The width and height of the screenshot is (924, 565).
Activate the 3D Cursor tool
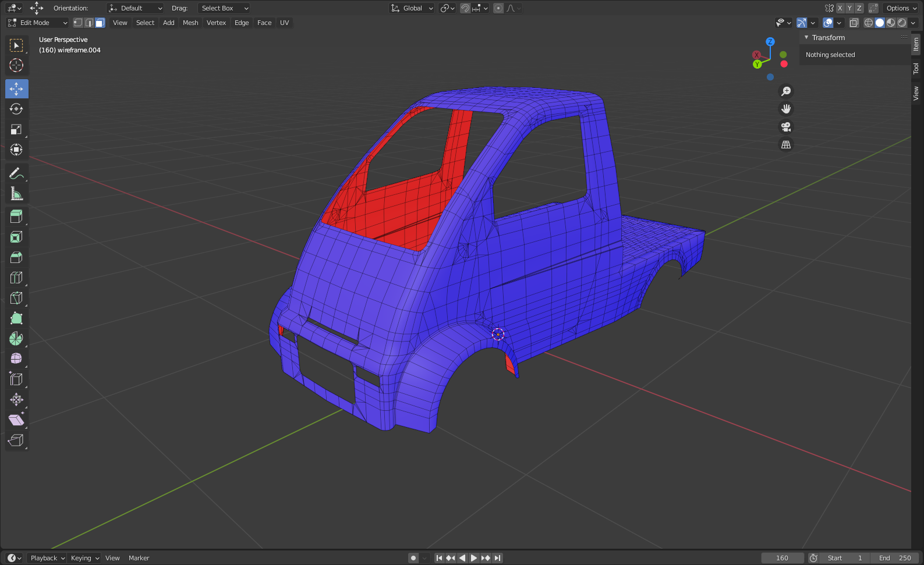pos(16,66)
